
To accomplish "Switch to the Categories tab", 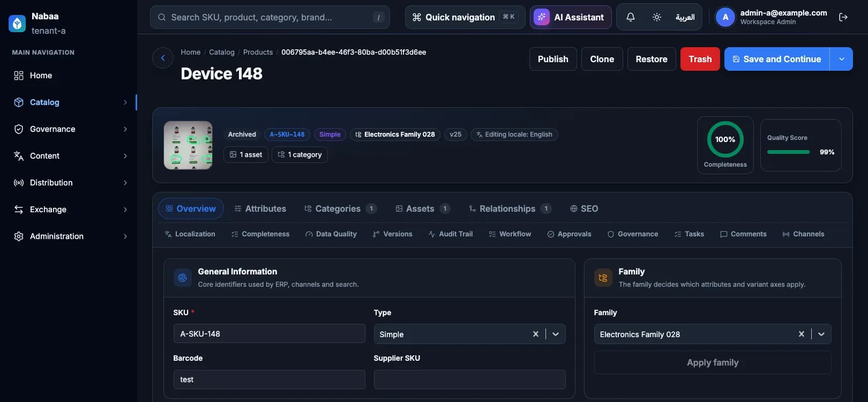I will click(340, 209).
